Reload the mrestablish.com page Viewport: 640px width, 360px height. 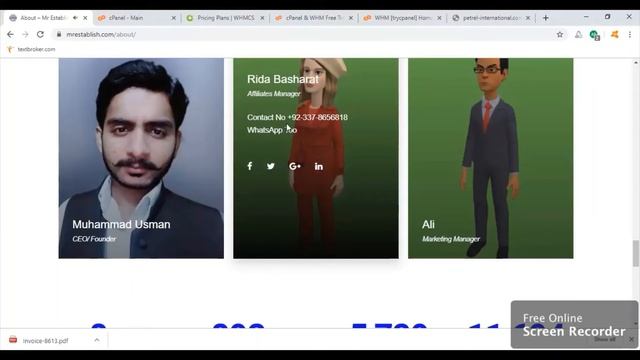(x=40, y=35)
